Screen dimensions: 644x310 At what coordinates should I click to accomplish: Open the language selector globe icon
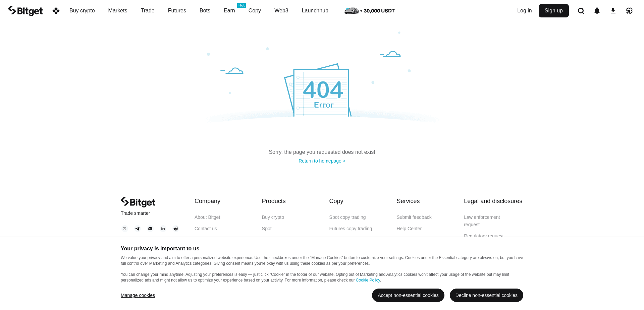(x=629, y=10)
